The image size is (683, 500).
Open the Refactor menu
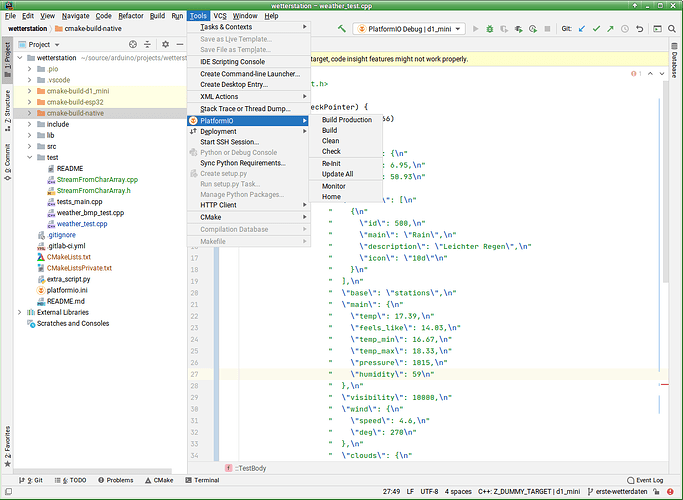click(x=131, y=16)
